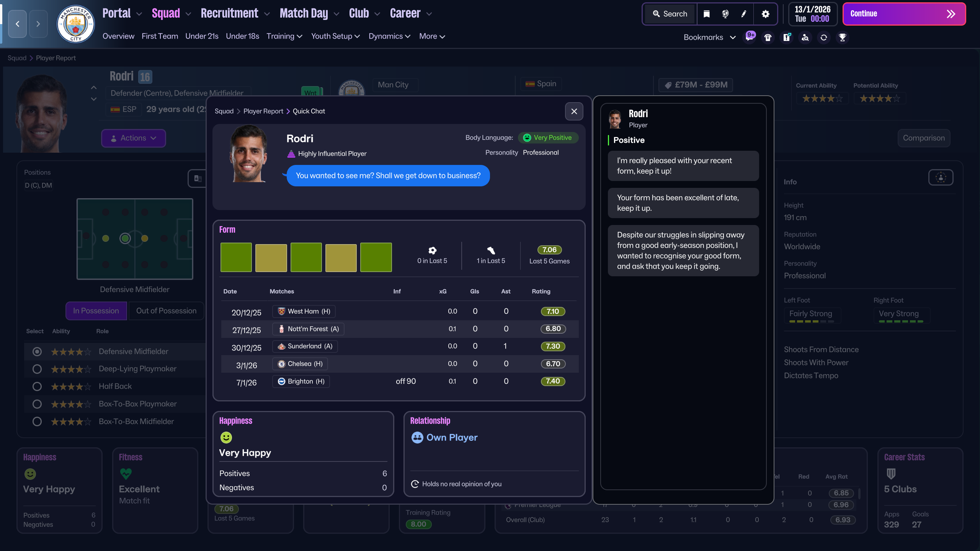Expand the Bookmarks dropdown
The image size is (980, 551).
tap(709, 37)
